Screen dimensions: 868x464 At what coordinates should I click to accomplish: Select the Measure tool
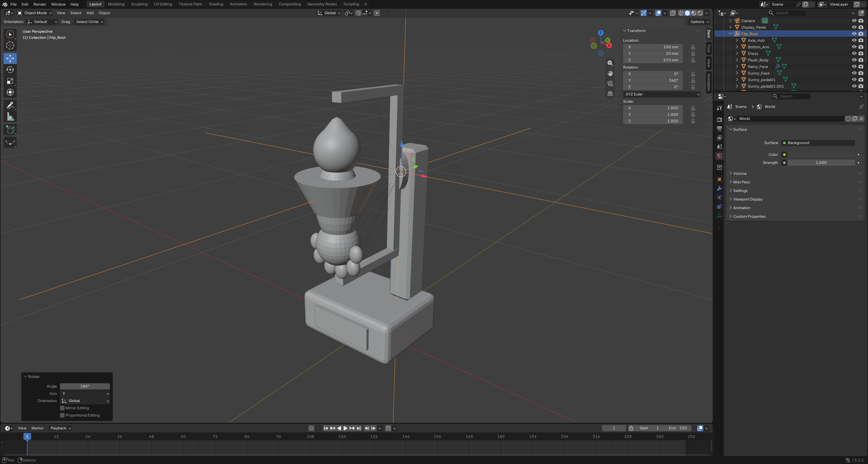point(10,117)
